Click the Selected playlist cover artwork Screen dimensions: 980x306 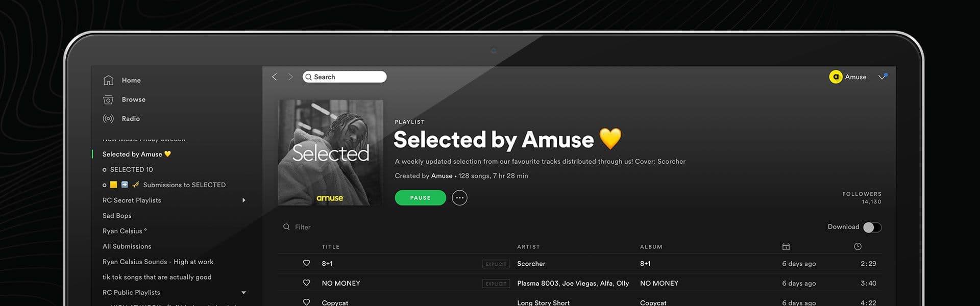[330, 152]
